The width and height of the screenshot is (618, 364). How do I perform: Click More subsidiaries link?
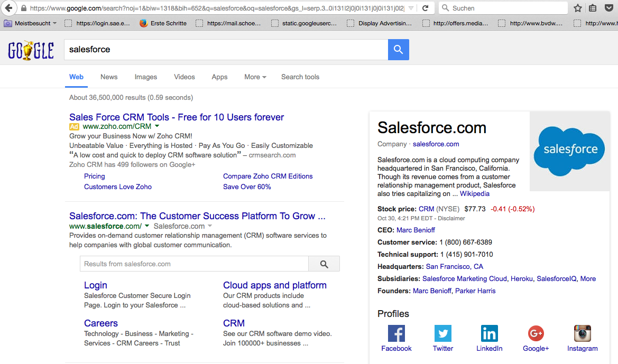click(x=588, y=279)
